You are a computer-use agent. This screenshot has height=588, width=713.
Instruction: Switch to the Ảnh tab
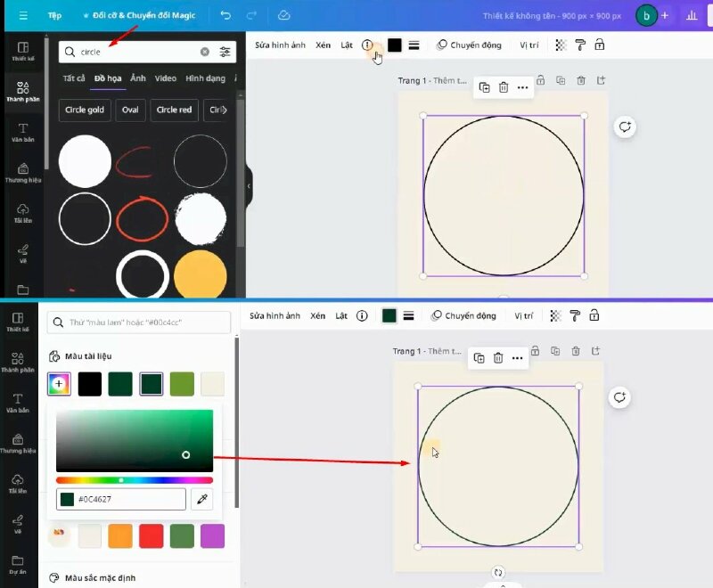click(138, 79)
